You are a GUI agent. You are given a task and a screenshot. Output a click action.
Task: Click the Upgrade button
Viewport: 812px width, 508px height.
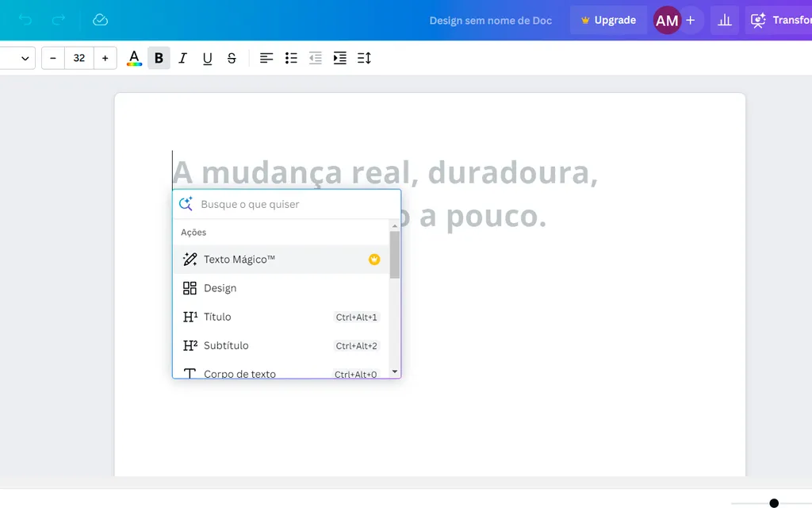(608, 20)
